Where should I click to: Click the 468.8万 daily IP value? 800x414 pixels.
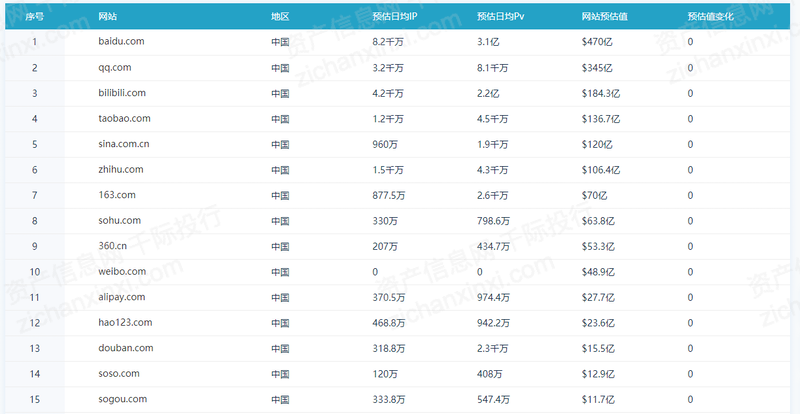(x=389, y=323)
